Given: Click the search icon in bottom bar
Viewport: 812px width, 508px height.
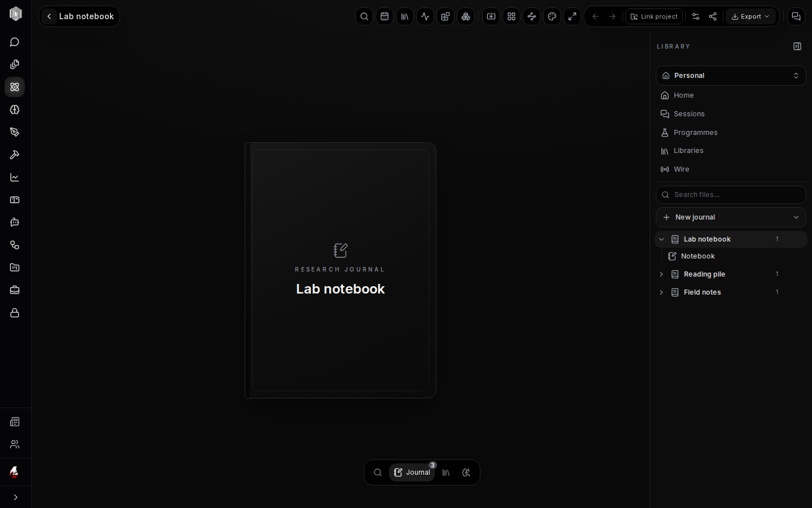Looking at the screenshot, I should pos(378,472).
